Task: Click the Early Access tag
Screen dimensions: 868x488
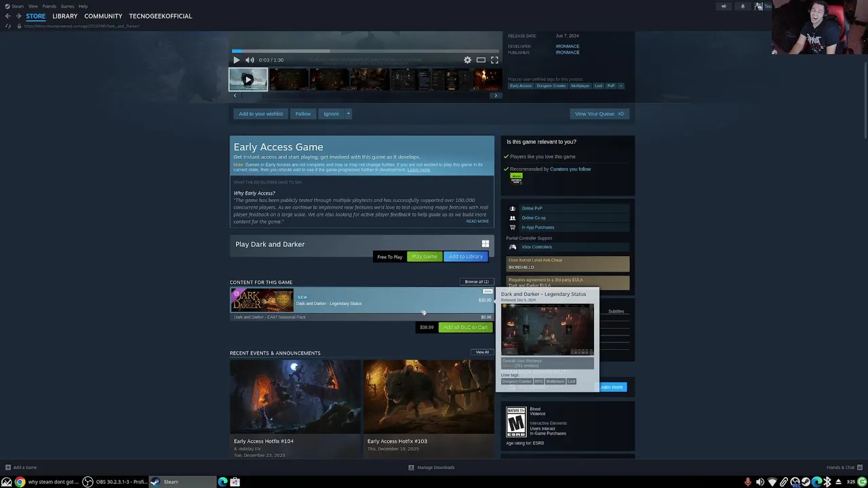Action: (521, 86)
